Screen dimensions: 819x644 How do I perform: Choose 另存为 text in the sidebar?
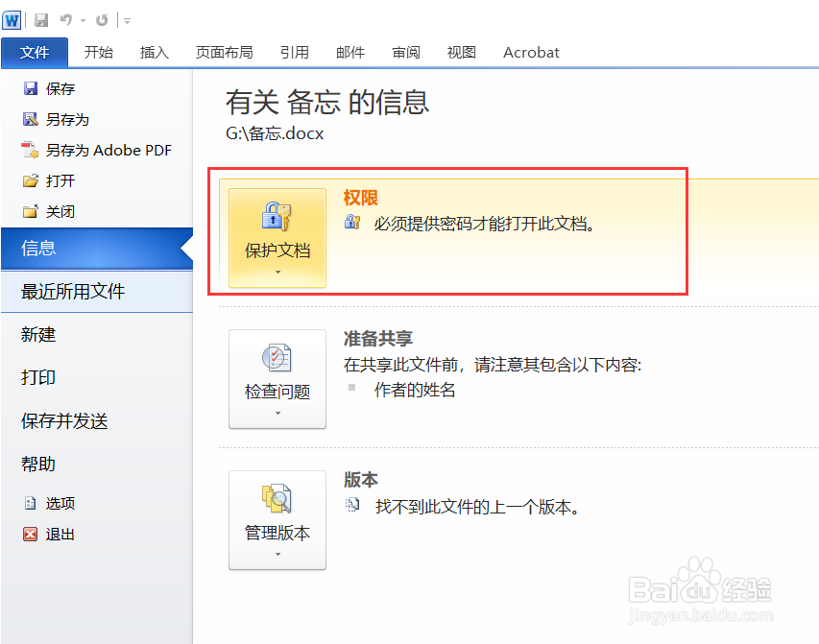tap(67, 120)
